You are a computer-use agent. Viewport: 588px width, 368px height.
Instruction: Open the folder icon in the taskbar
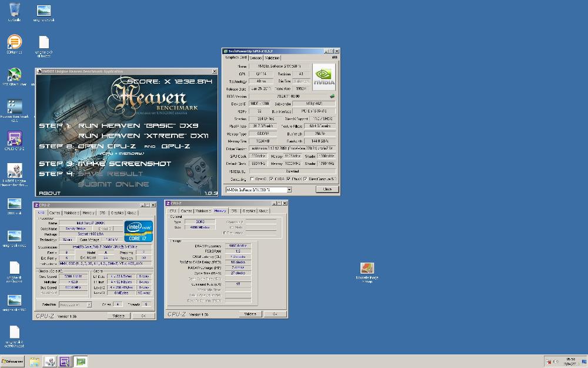35,362
